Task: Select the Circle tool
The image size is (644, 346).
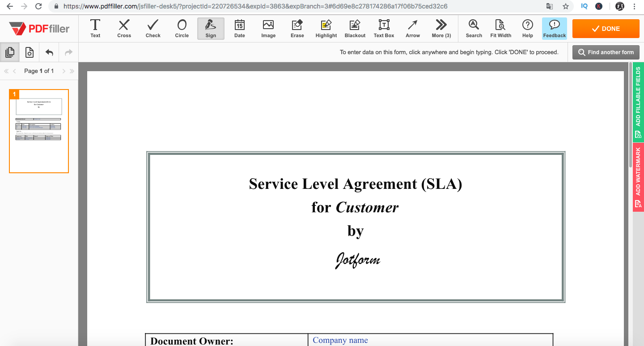Action: 182,29
